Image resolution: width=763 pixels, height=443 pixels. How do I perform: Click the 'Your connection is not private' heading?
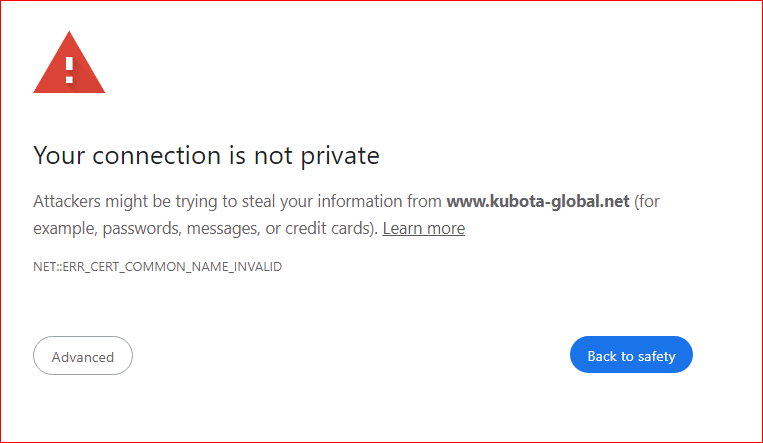pyautogui.click(x=206, y=155)
